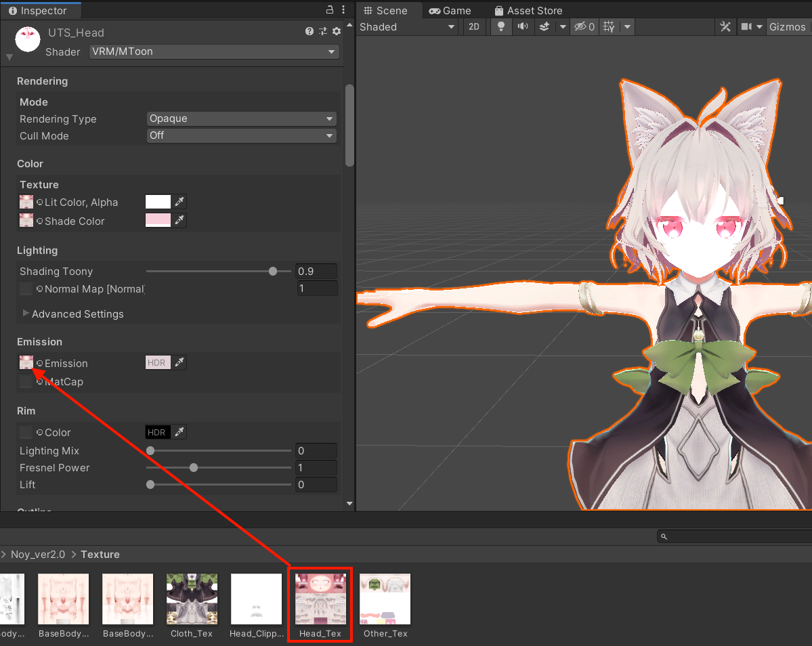Image resolution: width=812 pixels, height=646 pixels.
Task: Open Shader dropdown VRM/MToon
Action: click(x=214, y=51)
